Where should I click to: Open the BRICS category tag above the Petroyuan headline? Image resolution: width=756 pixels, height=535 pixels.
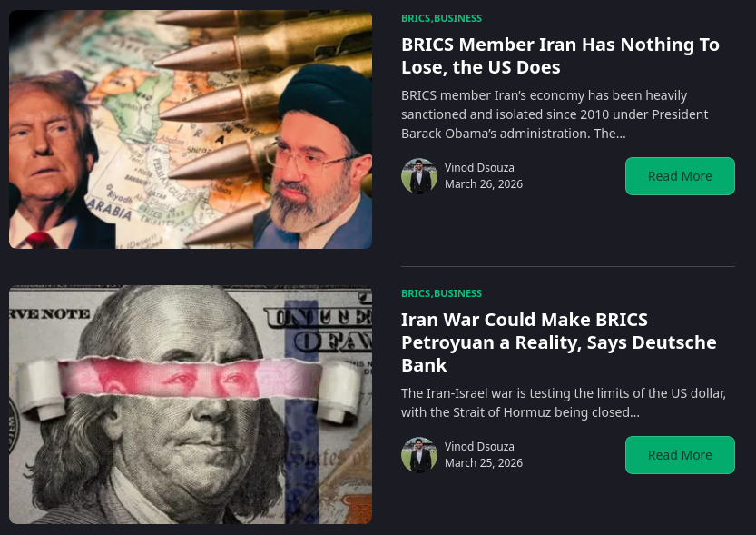coord(416,293)
